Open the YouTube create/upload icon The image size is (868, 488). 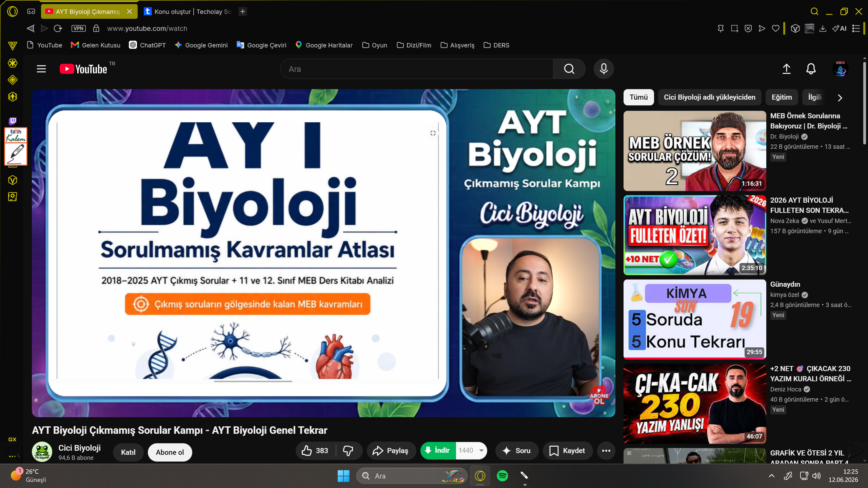[787, 69]
